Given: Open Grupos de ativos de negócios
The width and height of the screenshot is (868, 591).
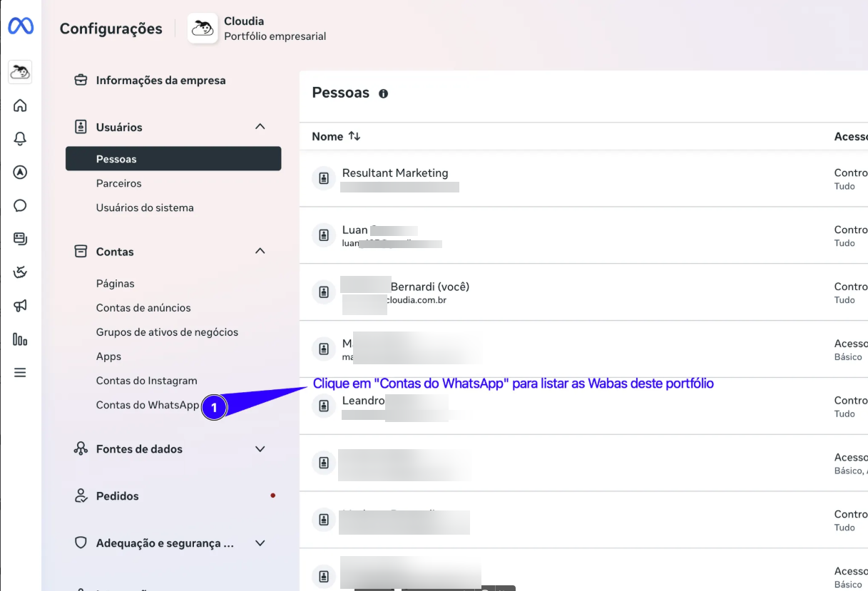Looking at the screenshot, I should 168,332.
